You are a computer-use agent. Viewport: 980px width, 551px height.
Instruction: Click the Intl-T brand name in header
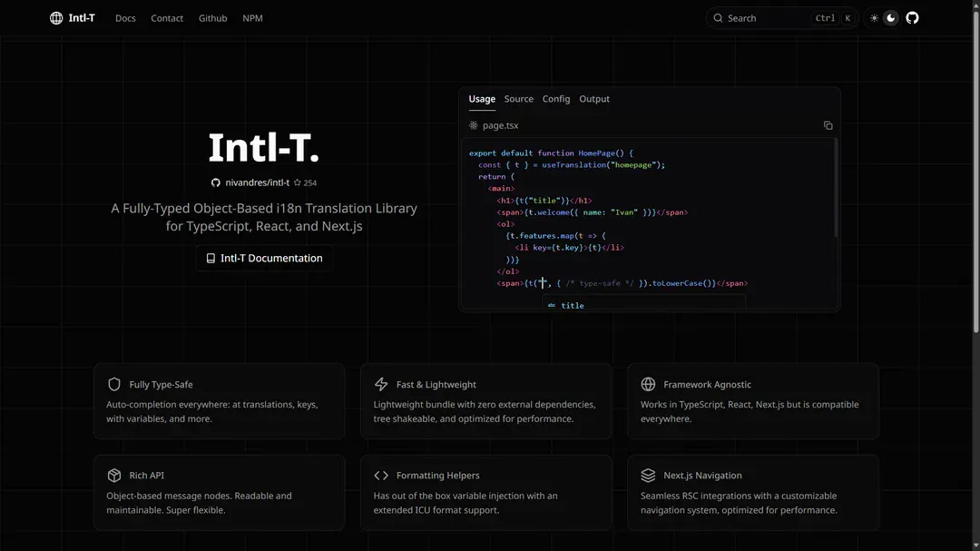pyautogui.click(x=82, y=18)
